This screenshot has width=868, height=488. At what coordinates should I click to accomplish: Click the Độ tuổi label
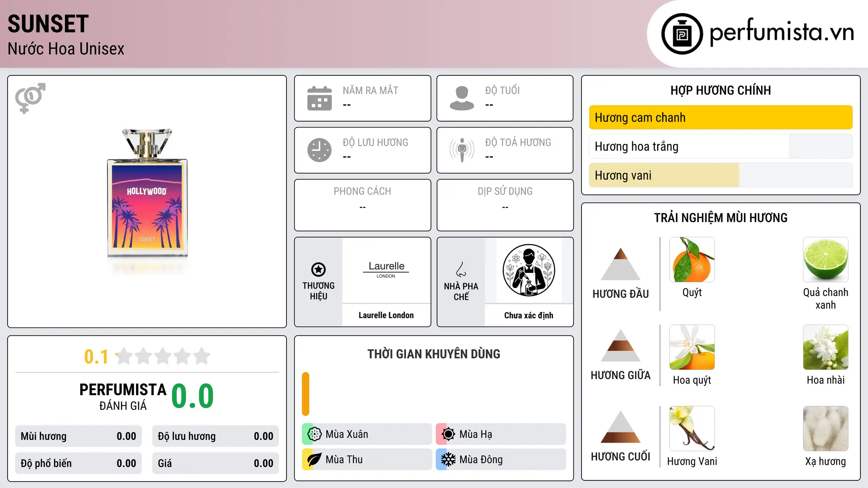(x=502, y=90)
